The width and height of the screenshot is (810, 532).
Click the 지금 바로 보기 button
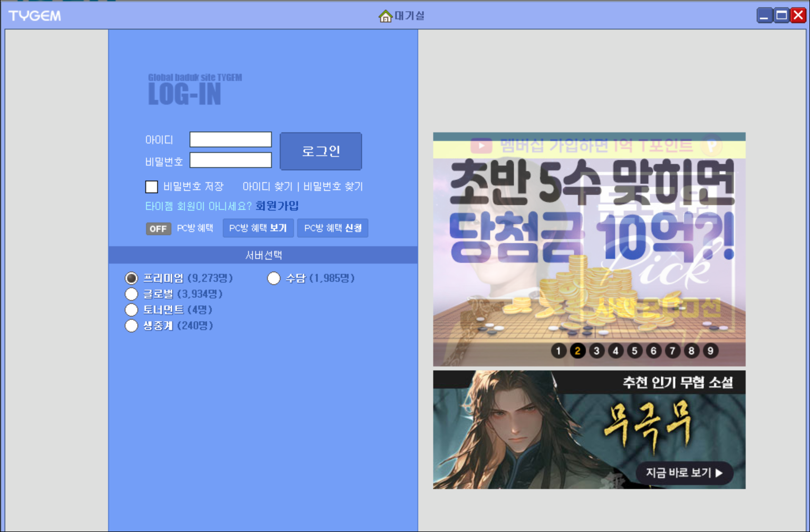pyautogui.click(x=684, y=473)
